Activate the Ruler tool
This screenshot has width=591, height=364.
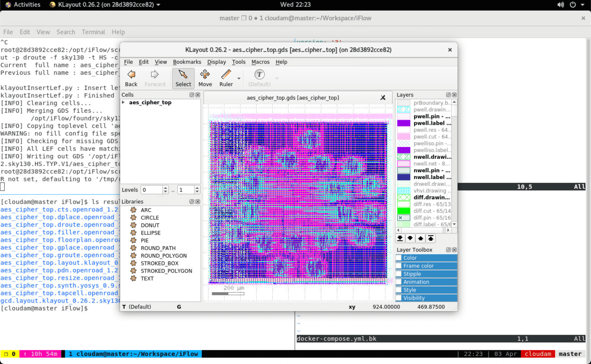coord(226,78)
